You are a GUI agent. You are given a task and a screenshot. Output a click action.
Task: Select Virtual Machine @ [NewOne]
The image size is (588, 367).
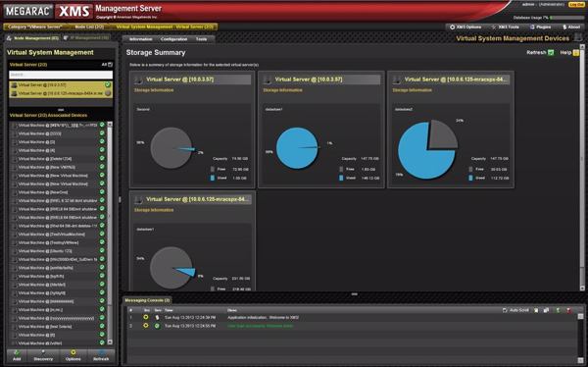coord(58,192)
